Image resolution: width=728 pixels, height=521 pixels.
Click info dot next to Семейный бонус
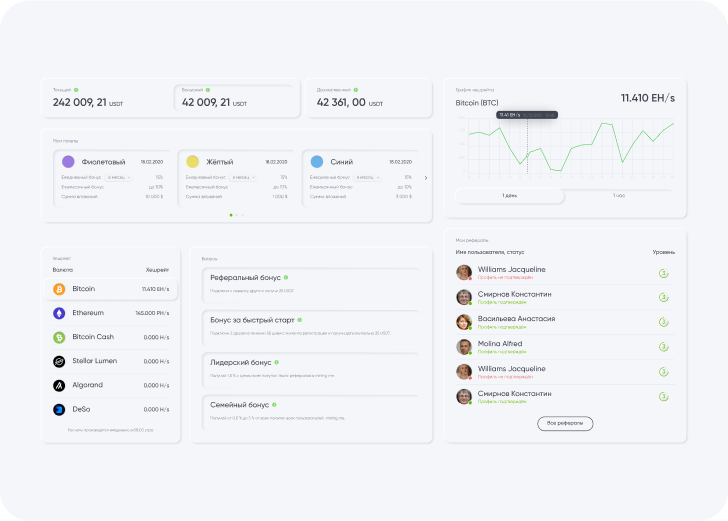274,405
